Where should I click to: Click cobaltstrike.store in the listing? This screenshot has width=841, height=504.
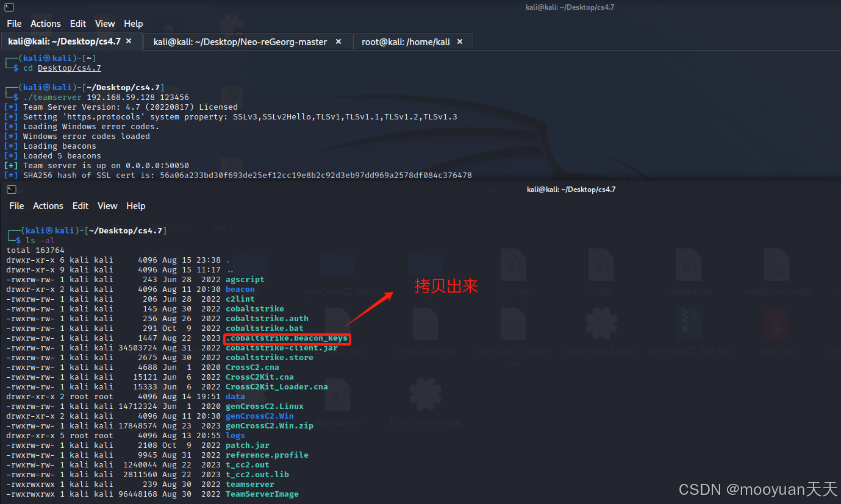(x=270, y=358)
